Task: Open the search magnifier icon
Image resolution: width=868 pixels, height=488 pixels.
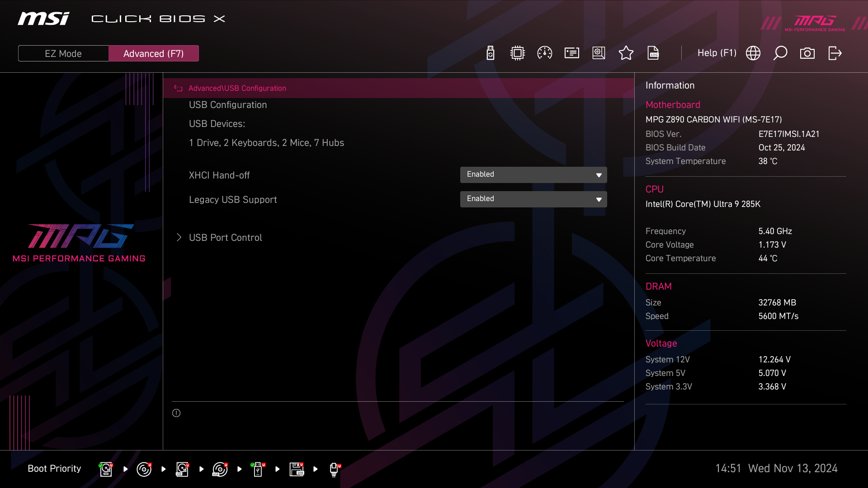Action: pos(780,53)
